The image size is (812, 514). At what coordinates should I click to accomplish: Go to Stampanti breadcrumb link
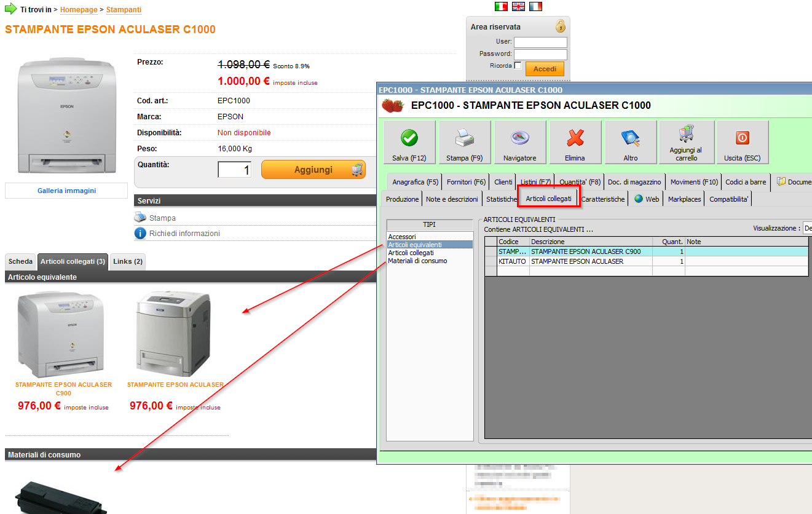(x=124, y=10)
